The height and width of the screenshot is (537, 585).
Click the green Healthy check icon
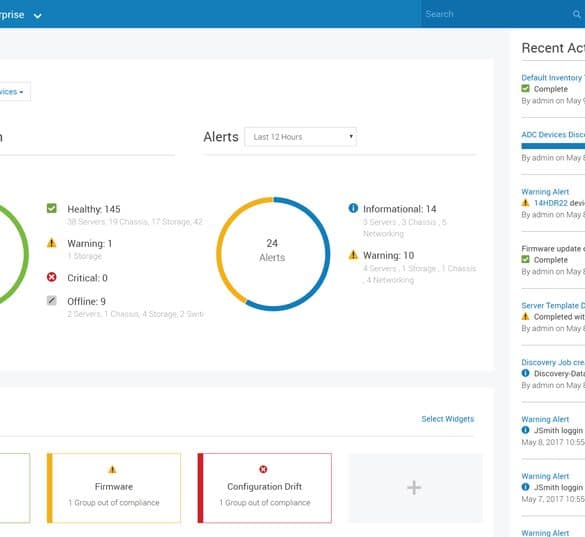(x=52, y=208)
